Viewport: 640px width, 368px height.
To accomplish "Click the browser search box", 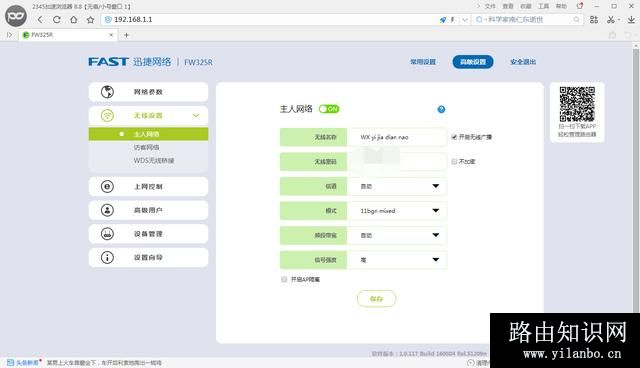I will coord(527,20).
